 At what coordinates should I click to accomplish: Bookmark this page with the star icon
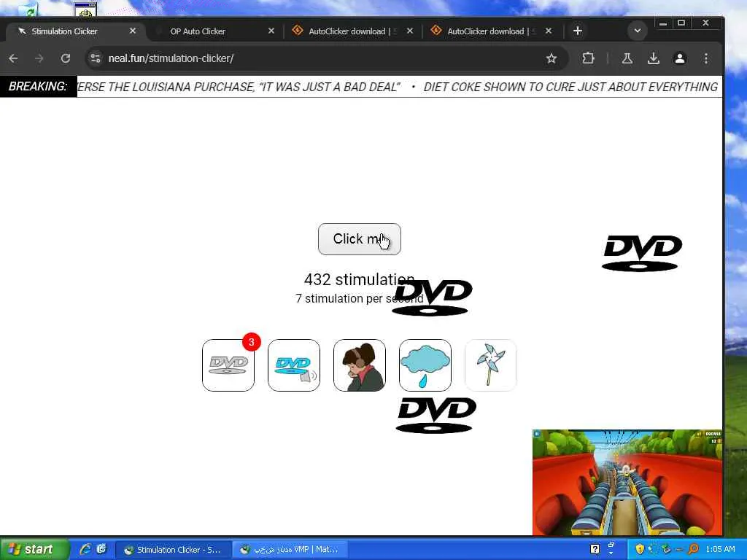click(x=551, y=58)
